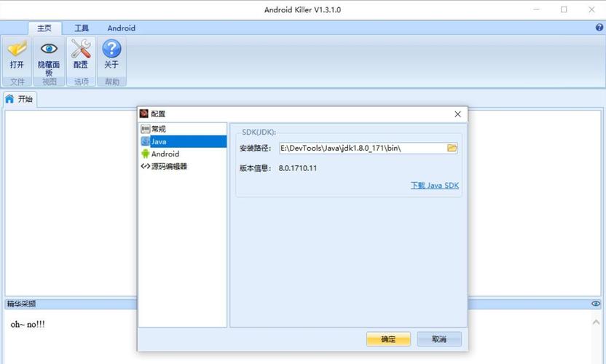The width and height of the screenshot is (606, 364).
Task: Click the home icon on the 开始 tab
Action: tap(9, 99)
